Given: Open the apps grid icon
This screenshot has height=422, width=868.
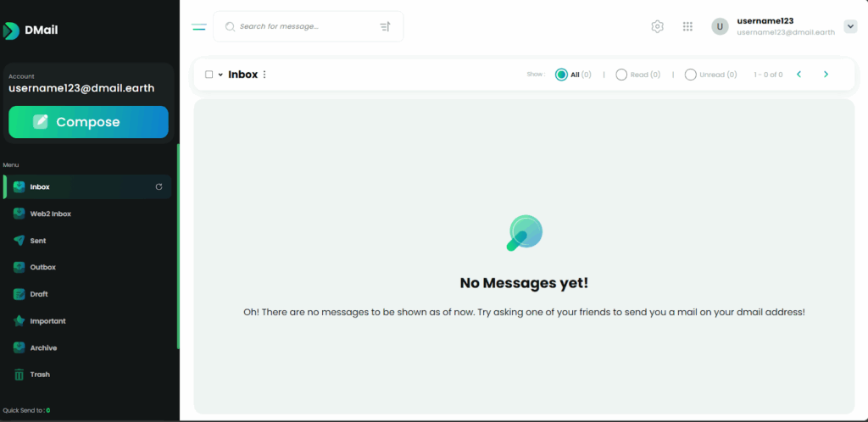Looking at the screenshot, I should click(x=687, y=26).
